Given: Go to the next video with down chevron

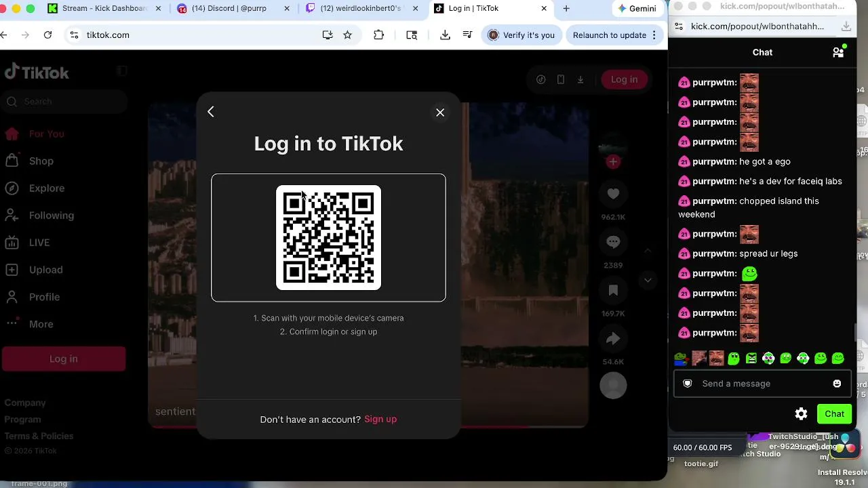Looking at the screenshot, I should pos(648,280).
